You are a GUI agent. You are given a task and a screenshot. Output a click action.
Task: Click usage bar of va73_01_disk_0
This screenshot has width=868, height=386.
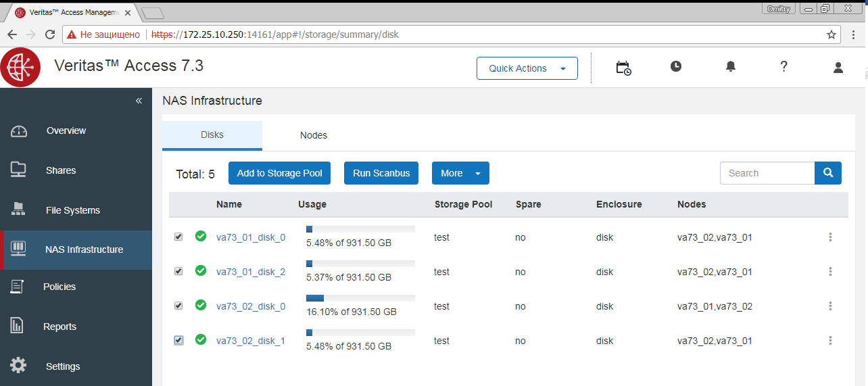click(360, 229)
